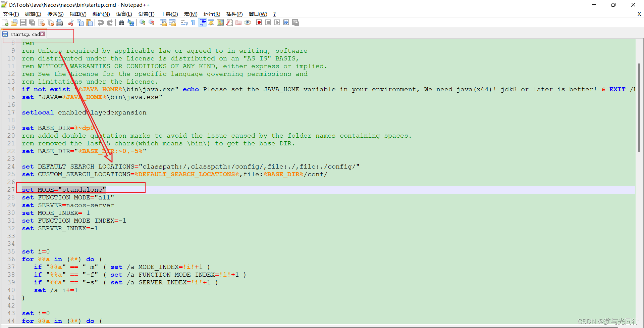Click Run a Macro Multiple Times icon
Screen dimensions: 644x328
pos(286,22)
